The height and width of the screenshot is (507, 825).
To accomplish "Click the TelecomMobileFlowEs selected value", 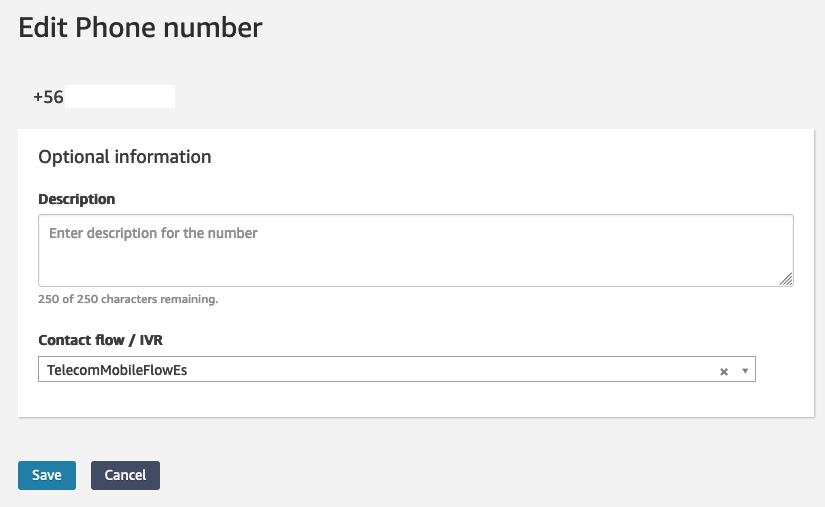I will tap(117, 370).
